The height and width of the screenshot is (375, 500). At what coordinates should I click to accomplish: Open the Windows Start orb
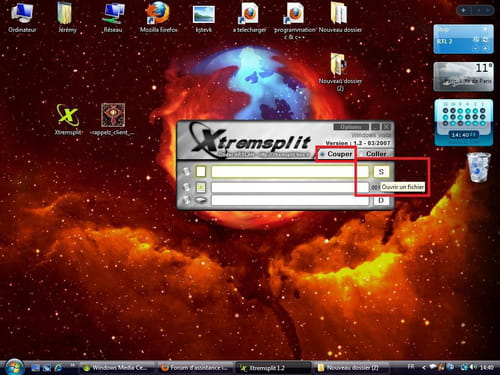14,367
